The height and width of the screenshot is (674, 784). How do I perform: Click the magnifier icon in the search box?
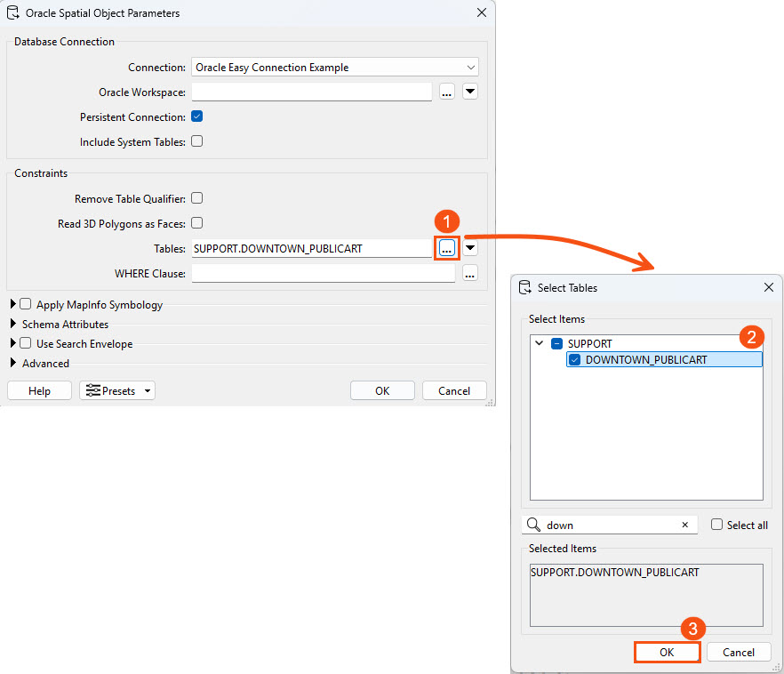[x=532, y=525]
